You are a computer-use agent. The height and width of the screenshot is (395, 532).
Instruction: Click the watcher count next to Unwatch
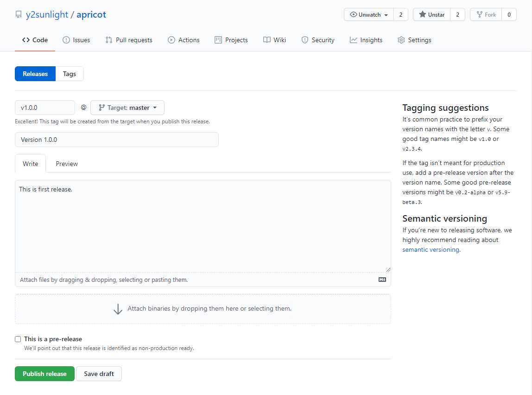tap(401, 15)
